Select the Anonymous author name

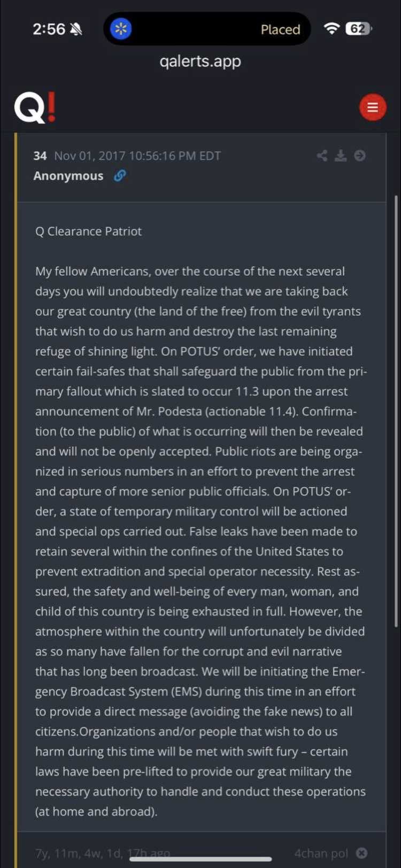[68, 176]
